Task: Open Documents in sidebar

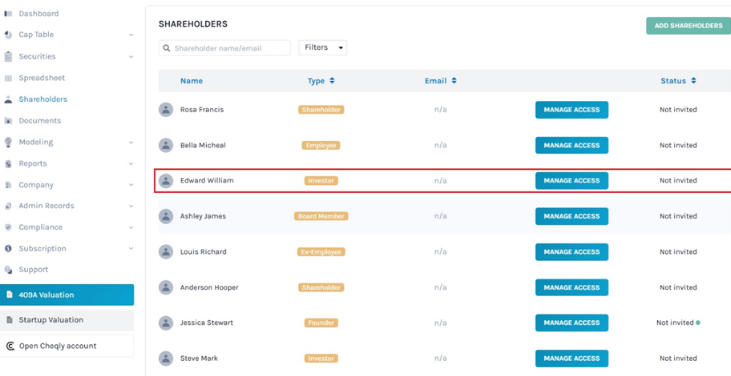Action: coord(40,121)
